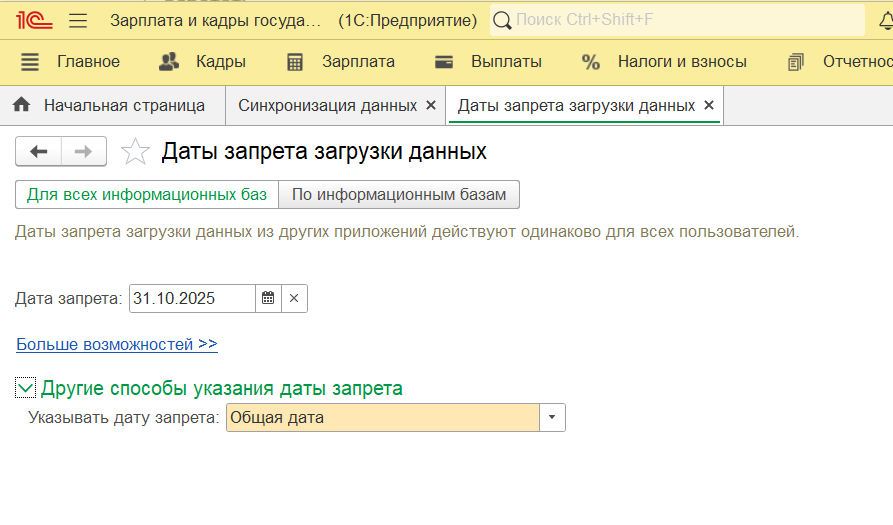Close the Даты запрета загрузки данных tab
893x525 pixels.
[x=709, y=105]
